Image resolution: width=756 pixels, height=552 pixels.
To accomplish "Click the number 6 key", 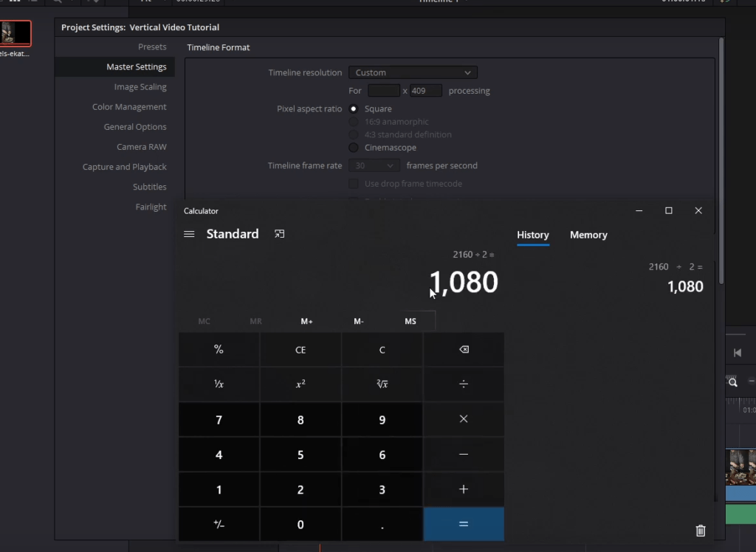I will [382, 455].
